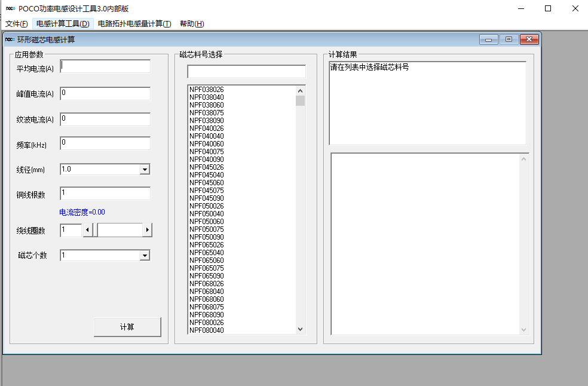This screenshot has width=588, height=386.
Task: Click the 绕线圈数 value box
Action: [x=71, y=230]
